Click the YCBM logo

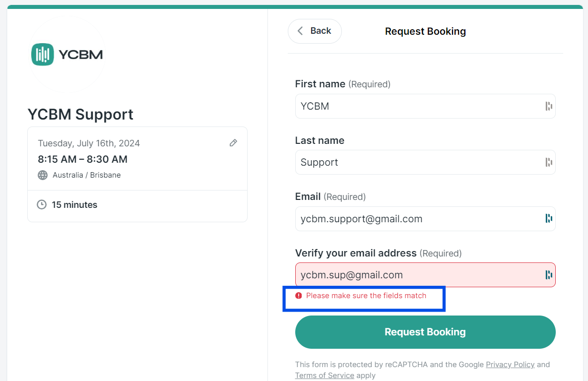67,55
